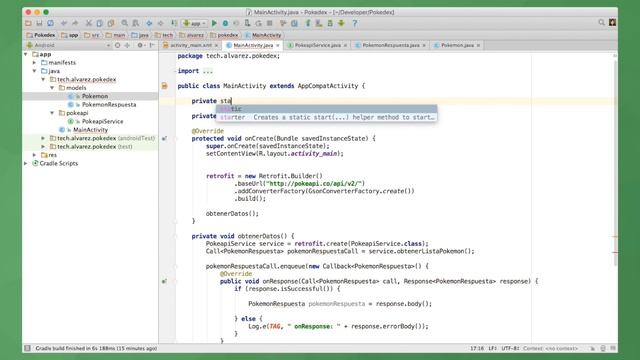Select PokeapiService in project tree
This screenshot has height=360, width=640.
[102, 121]
